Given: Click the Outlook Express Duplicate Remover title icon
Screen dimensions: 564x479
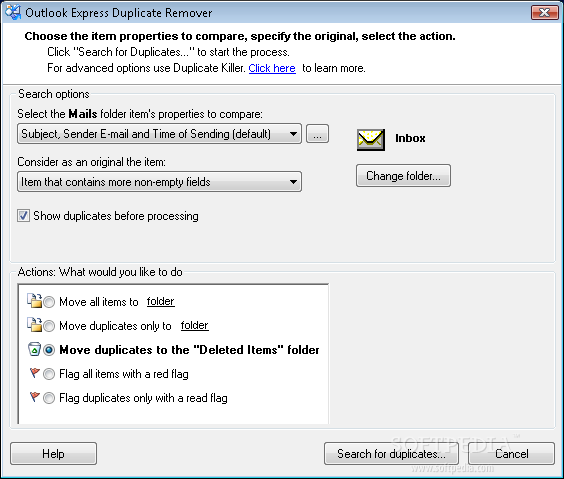Looking at the screenshot, I should click(x=13, y=12).
